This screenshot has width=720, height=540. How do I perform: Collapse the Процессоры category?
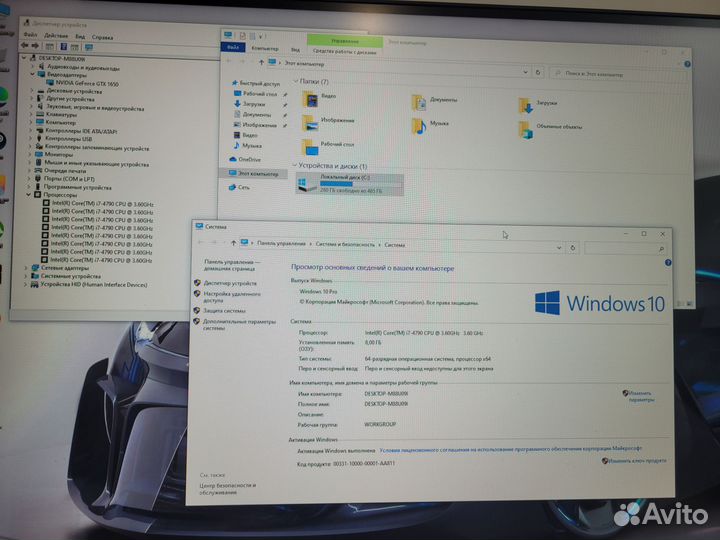pos(29,195)
